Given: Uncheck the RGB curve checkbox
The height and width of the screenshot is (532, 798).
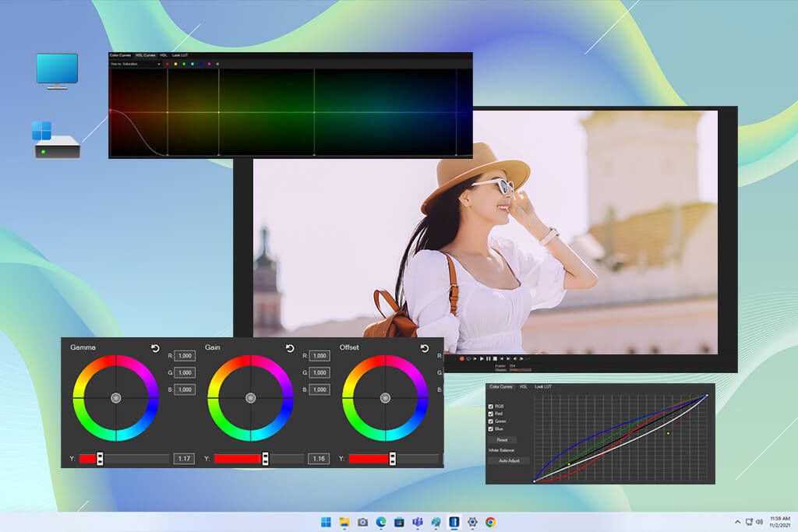Looking at the screenshot, I should click(x=490, y=406).
